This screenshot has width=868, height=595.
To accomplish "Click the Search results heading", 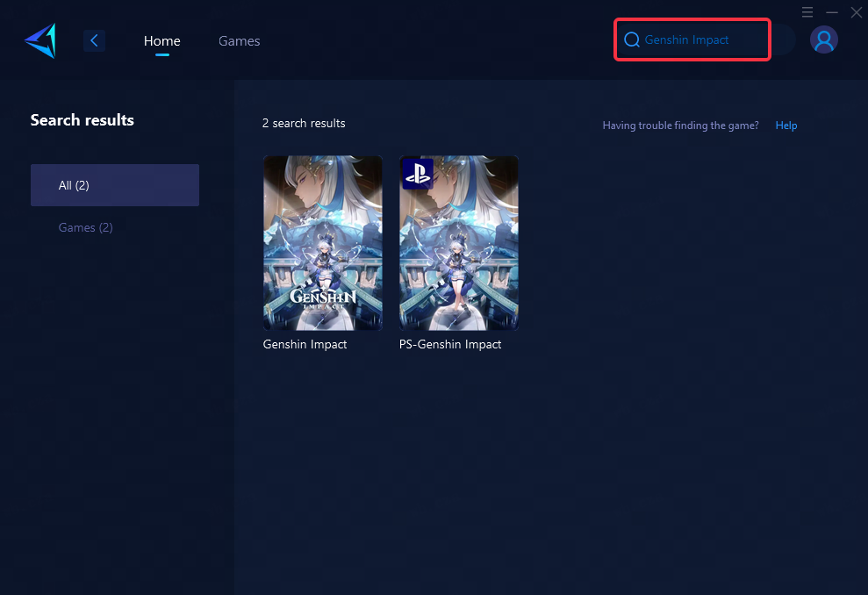I will (x=82, y=120).
